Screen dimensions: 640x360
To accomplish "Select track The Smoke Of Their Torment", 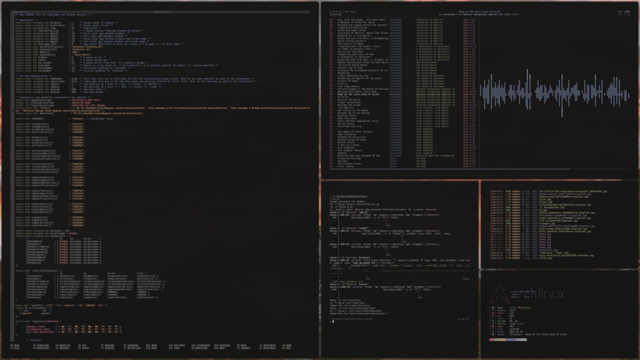I will point(355,132).
